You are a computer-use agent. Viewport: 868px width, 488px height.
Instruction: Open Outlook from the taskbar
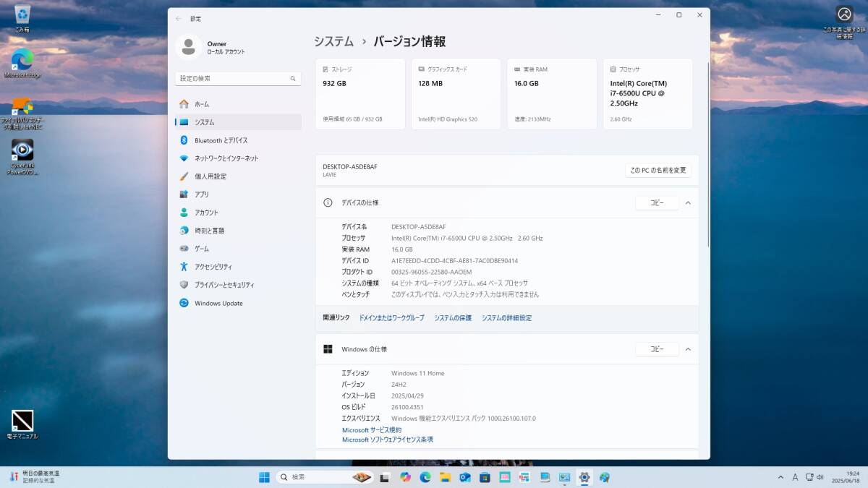click(465, 477)
